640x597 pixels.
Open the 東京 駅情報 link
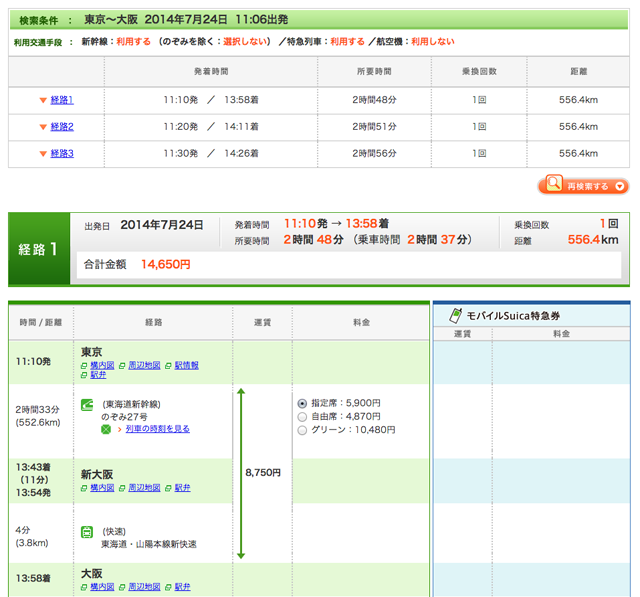click(x=187, y=365)
